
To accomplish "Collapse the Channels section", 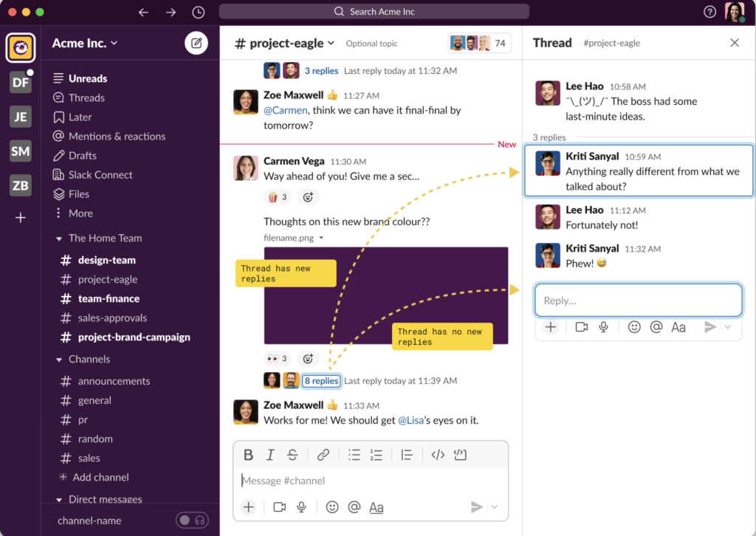I will (x=59, y=360).
